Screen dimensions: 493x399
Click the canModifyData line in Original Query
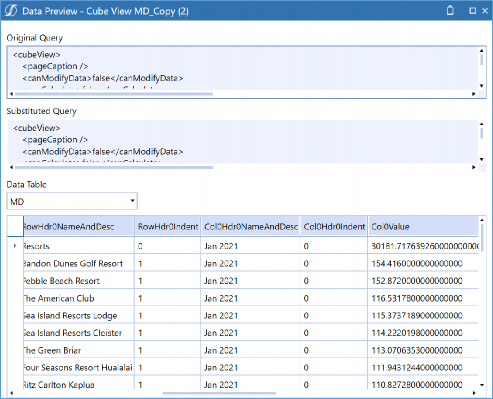tap(103, 78)
